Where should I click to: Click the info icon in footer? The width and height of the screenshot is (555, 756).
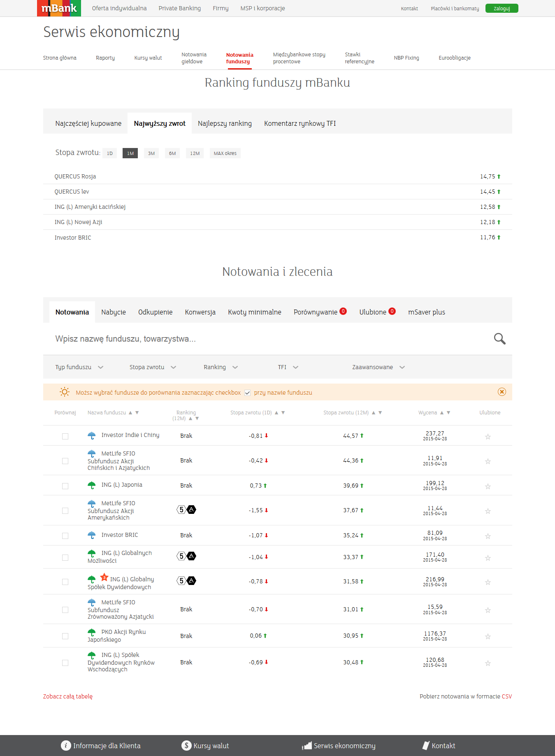[66, 745]
